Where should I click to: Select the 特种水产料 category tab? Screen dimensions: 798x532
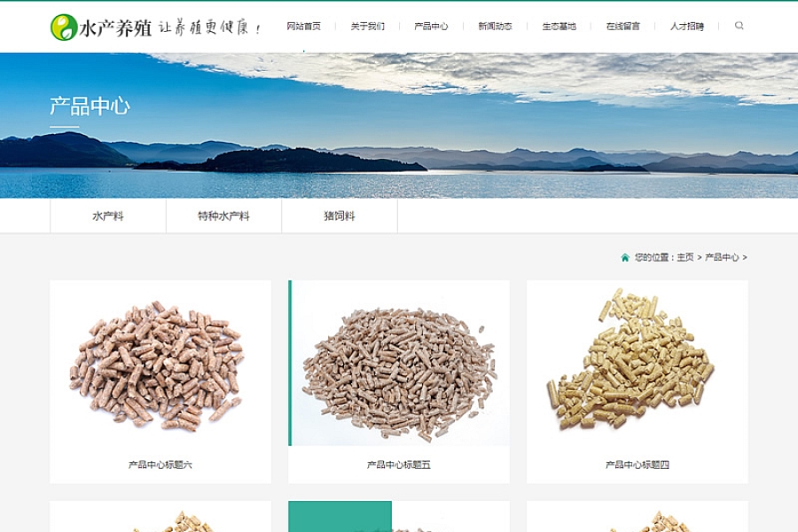tap(223, 215)
